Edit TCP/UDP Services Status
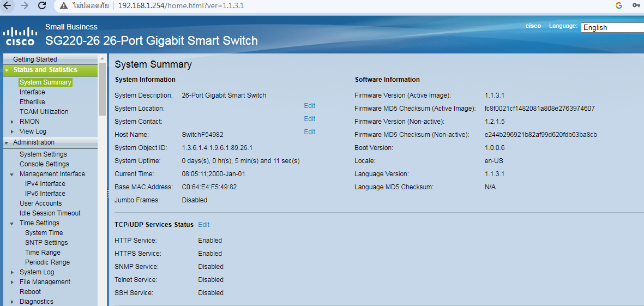Viewport: 644px width, 306px height. tap(204, 225)
